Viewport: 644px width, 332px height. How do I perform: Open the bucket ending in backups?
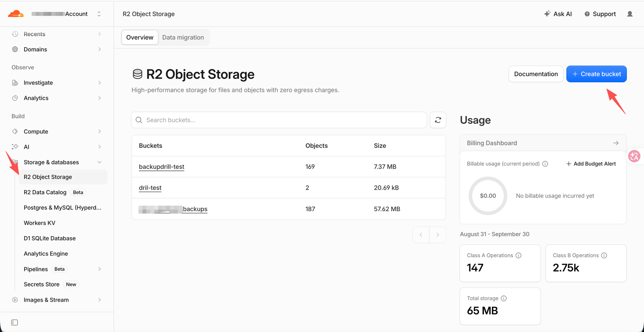(x=173, y=209)
